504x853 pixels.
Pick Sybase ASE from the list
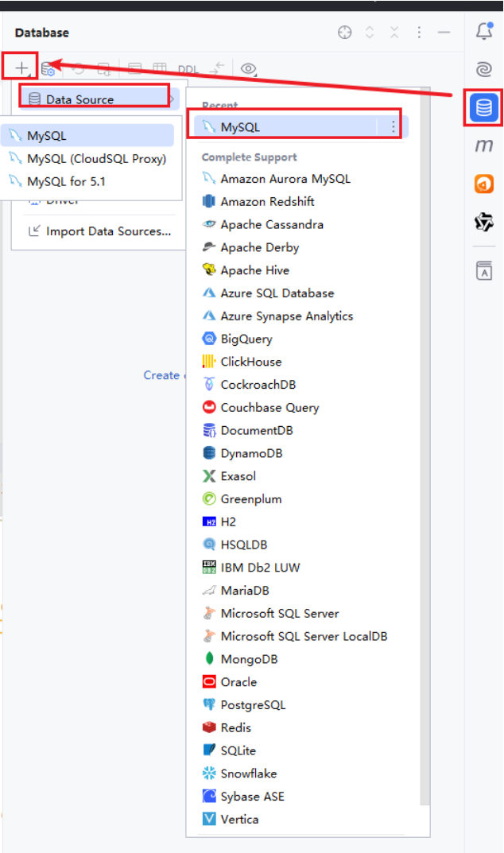(244, 795)
